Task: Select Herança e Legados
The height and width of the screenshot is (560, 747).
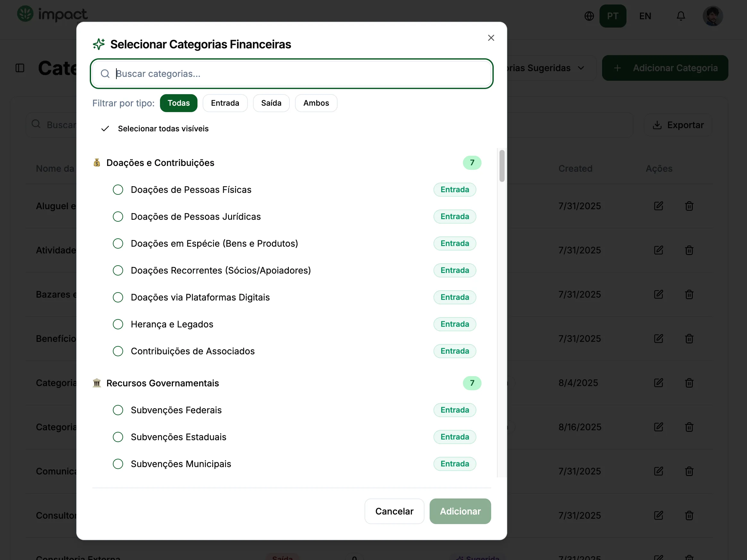Action: click(118, 325)
